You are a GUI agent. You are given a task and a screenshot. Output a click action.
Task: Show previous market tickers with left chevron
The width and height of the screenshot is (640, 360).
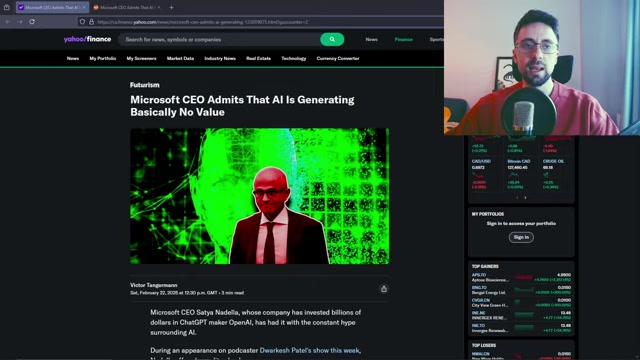tap(517, 198)
